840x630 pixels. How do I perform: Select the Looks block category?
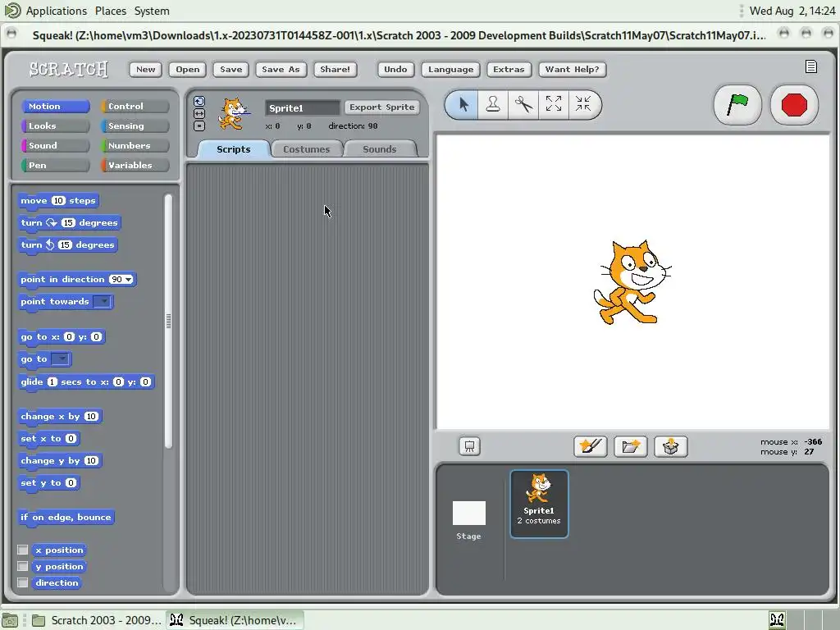click(x=55, y=126)
